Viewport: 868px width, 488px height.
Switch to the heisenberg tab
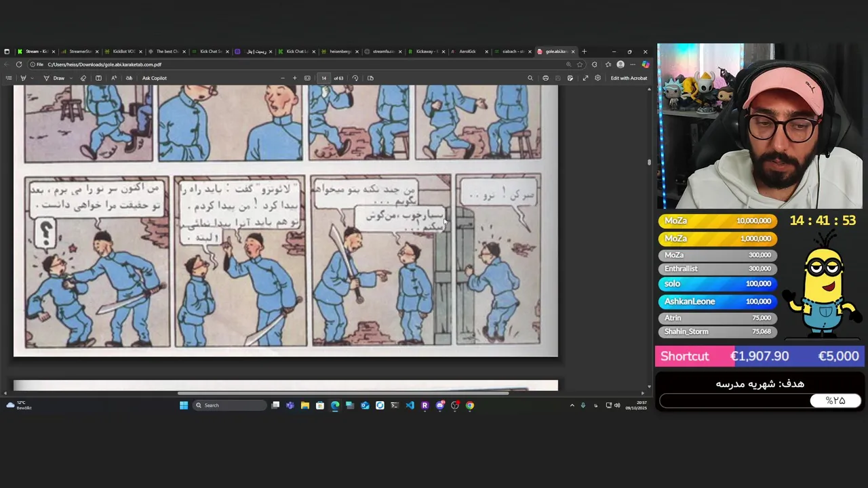[340, 52]
